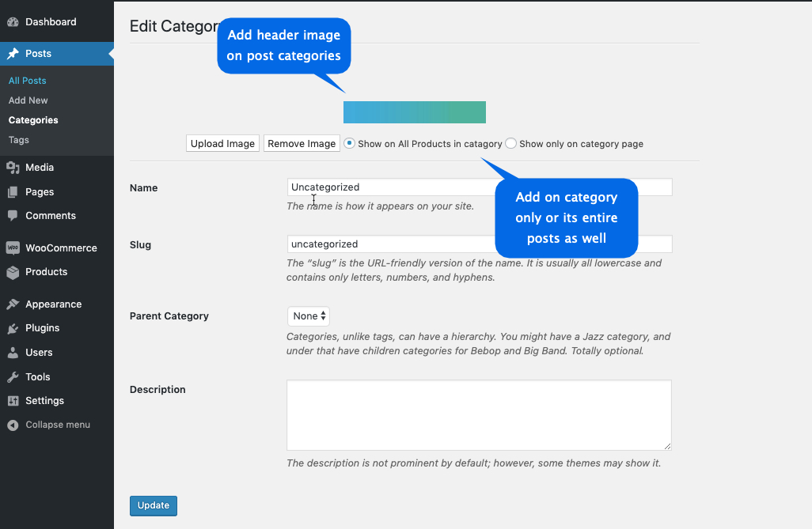
Task: Click the Tools wrench icon
Action: [13, 377]
